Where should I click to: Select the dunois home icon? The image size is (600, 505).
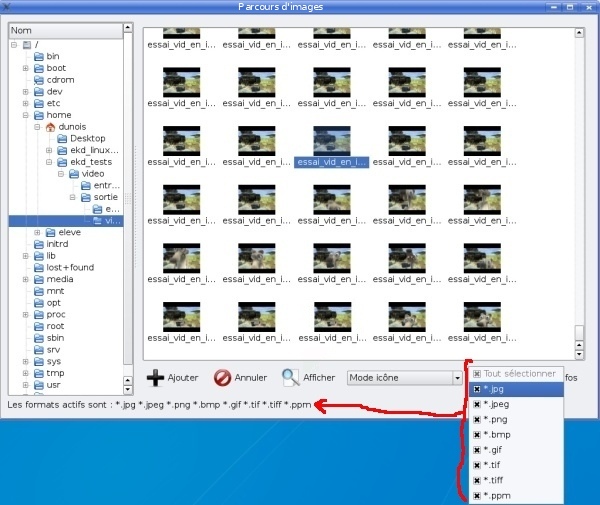(51, 127)
